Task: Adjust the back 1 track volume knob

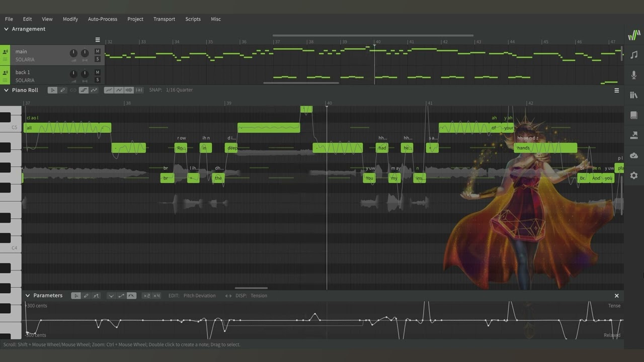Action: 73,74
